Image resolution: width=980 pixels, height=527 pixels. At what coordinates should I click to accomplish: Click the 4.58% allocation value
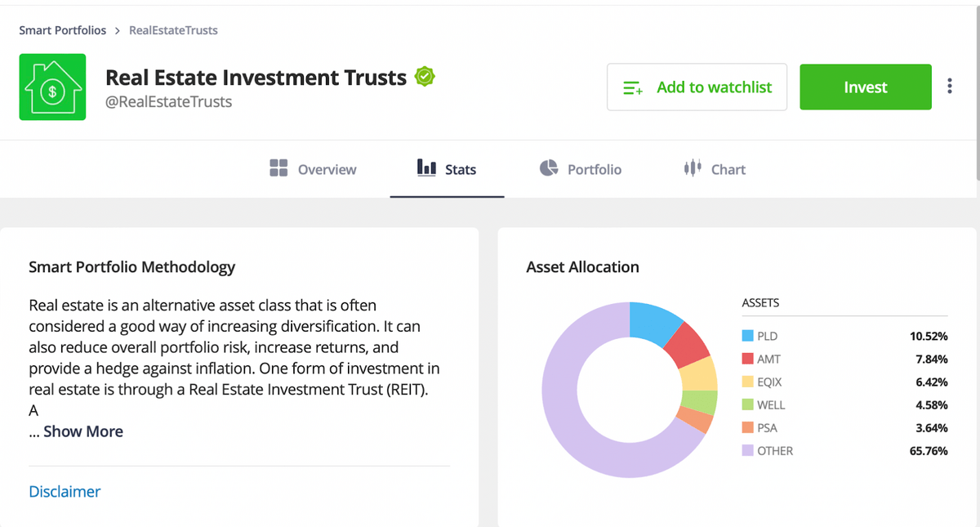(932, 404)
